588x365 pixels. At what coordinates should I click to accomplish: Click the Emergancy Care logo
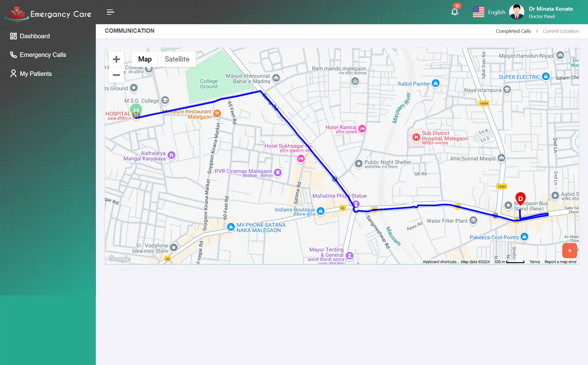point(48,14)
